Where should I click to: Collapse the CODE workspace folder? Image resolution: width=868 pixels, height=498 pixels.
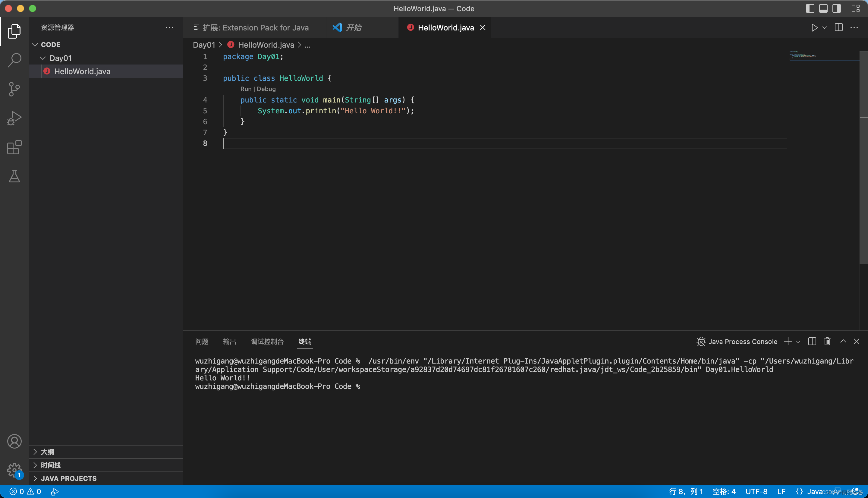pyautogui.click(x=35, y=45)
